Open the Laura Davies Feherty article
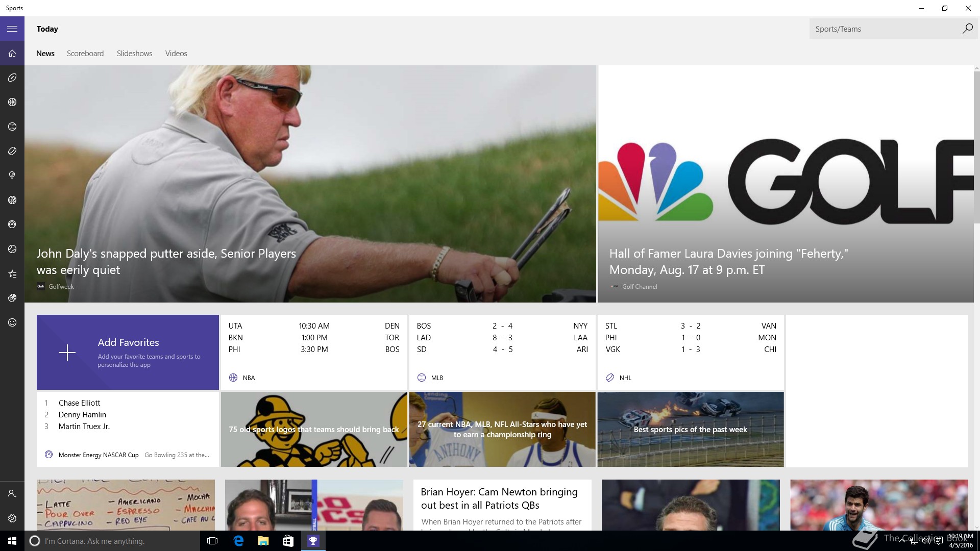This screenshot has height=551, width=980. pyautogui.click(x=786, y=184)
